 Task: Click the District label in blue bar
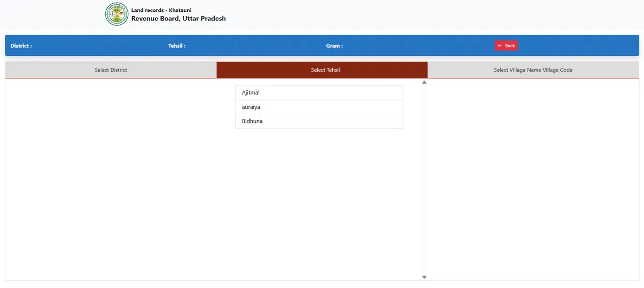coord(21,46)
